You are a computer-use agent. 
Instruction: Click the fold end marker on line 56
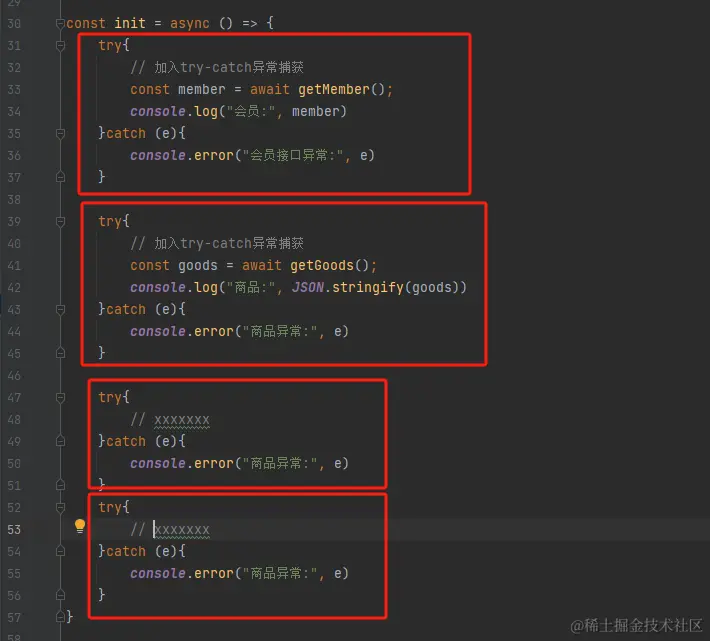60,595
